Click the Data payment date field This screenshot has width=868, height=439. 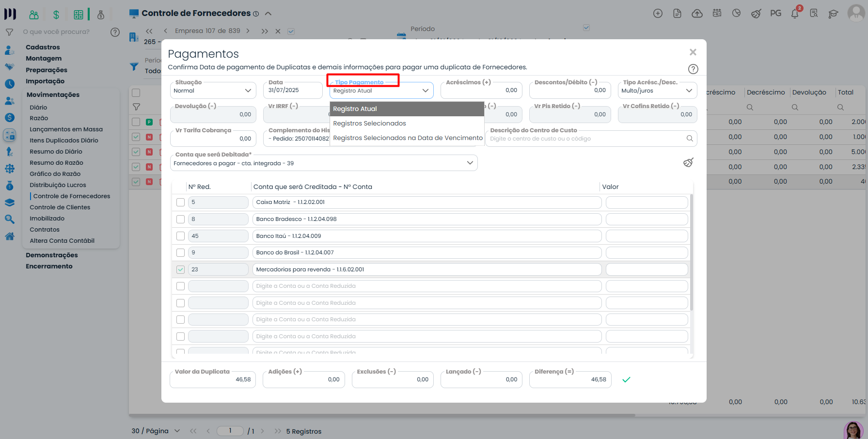293,91
